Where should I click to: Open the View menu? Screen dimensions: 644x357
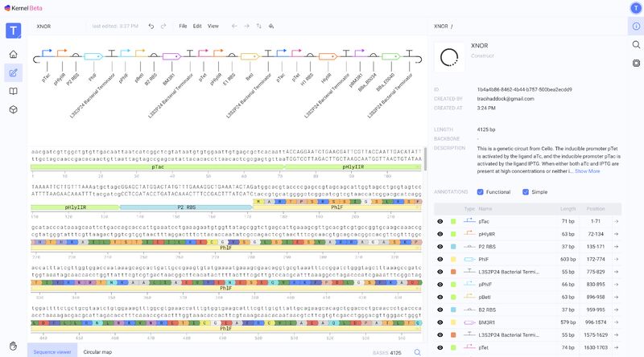[x=213, y=27]
